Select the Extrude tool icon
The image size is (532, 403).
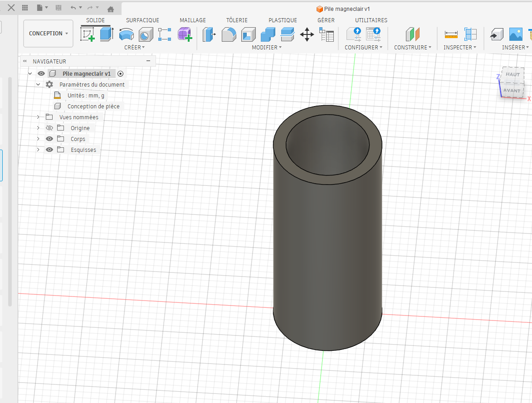coord(107,34)
